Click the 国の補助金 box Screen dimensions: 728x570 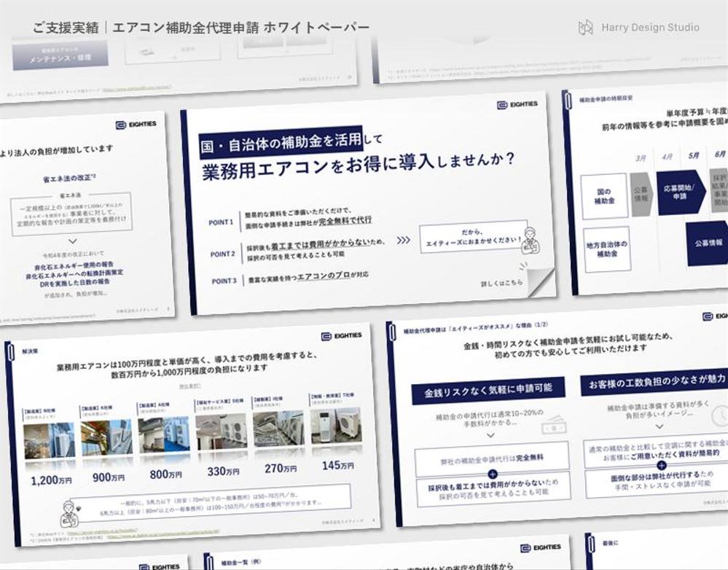[605, 196]
